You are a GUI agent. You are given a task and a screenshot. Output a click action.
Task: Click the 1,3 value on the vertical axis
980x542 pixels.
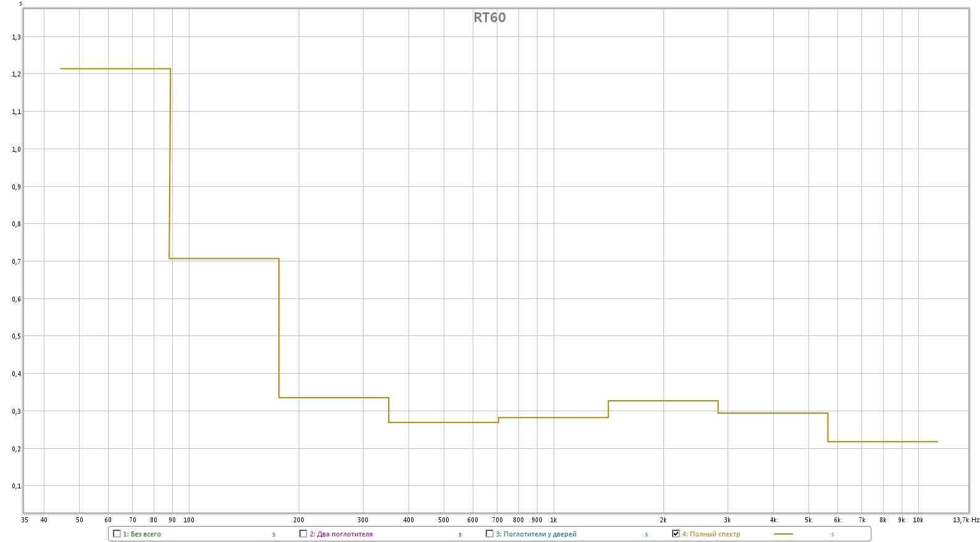click(16, 37)
